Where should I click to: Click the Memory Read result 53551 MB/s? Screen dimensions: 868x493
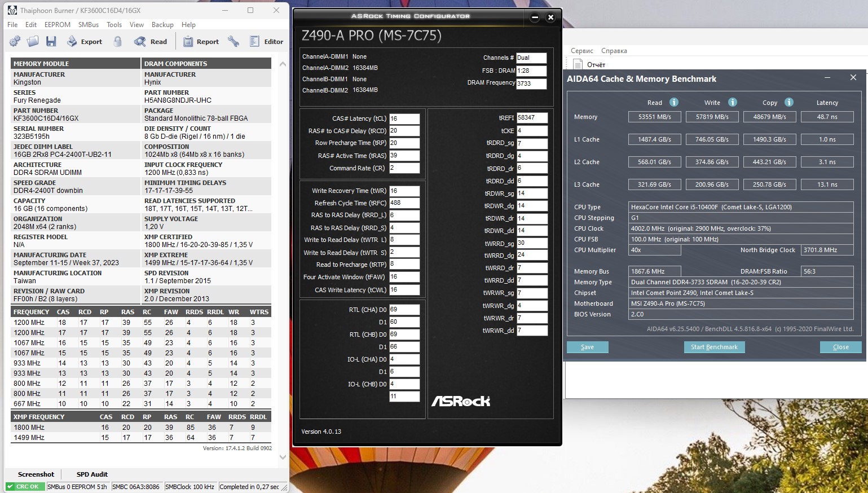655,117
